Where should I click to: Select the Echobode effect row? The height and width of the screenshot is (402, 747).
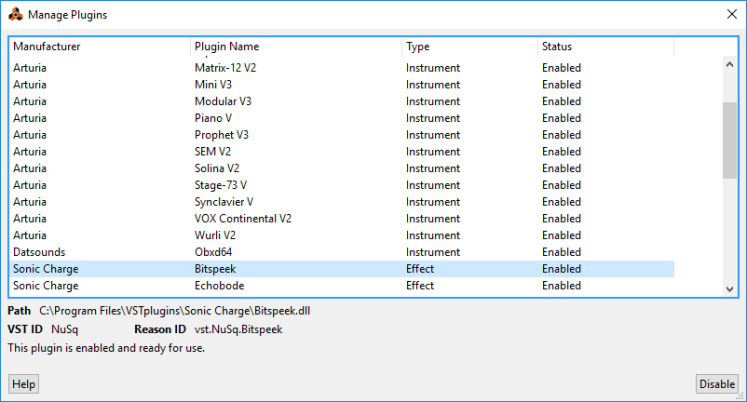(x=218, y=285)
